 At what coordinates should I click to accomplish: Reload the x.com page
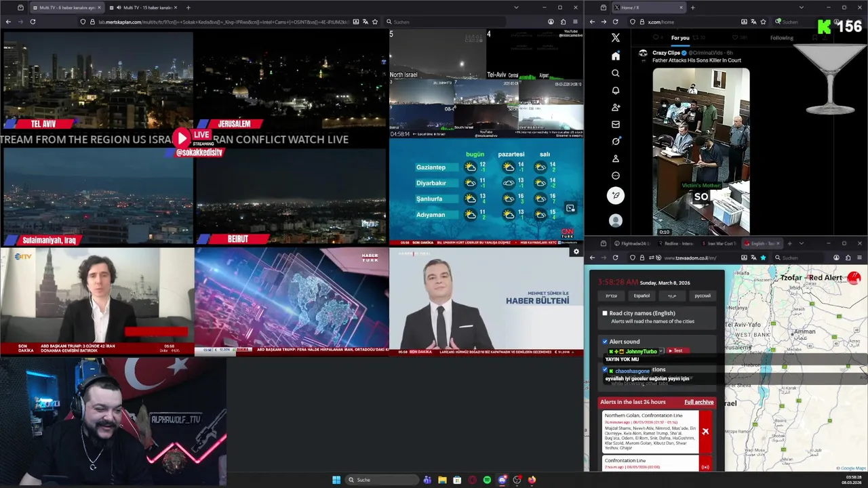(x=616, y=22)
